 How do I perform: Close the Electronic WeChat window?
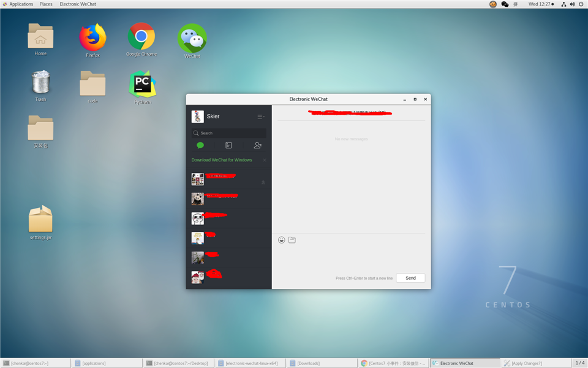coord(426,99)
